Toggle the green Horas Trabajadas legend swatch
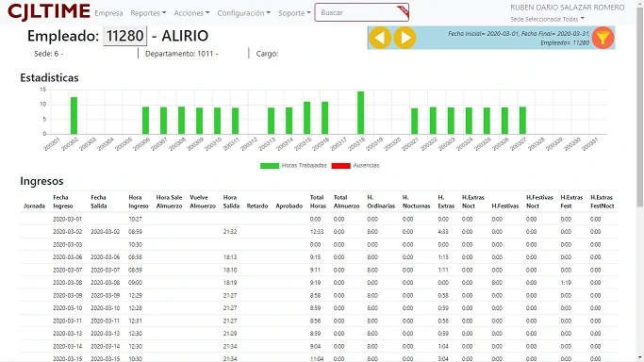 [270, 166]
